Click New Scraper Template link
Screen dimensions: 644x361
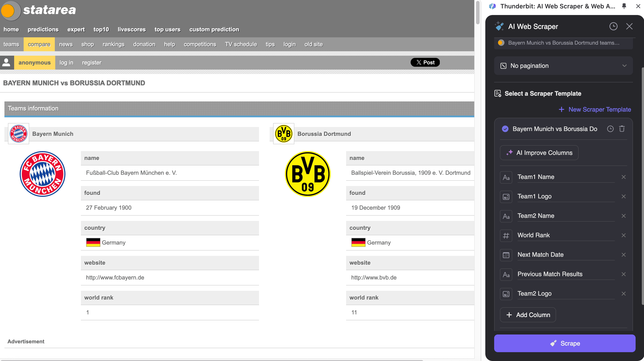[x=595, y=110]
